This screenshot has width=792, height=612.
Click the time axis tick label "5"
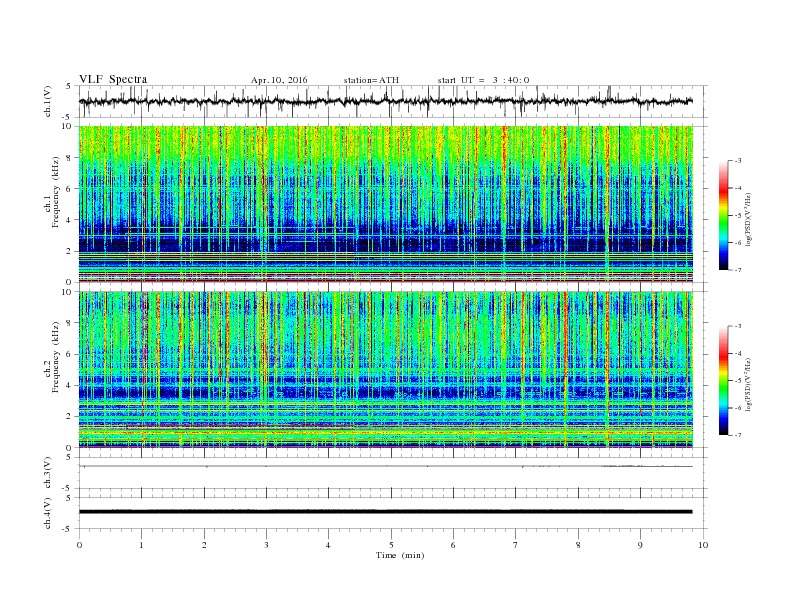[x=391, y=545]
